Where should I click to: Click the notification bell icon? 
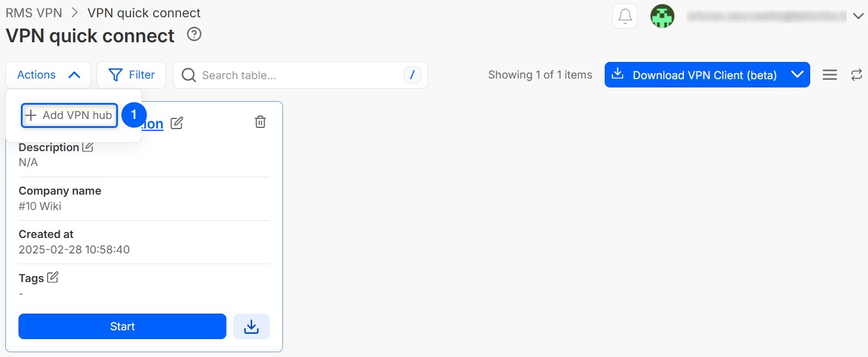(625, 16)
